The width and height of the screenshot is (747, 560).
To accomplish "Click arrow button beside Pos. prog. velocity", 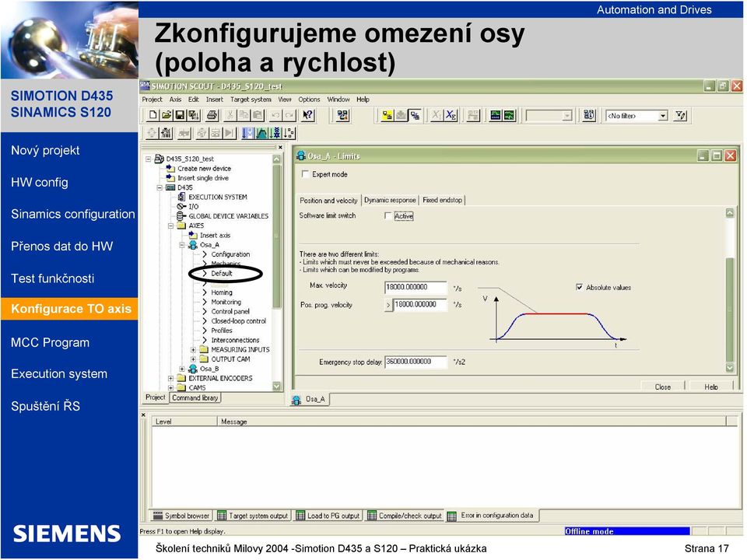I will 388,305.
